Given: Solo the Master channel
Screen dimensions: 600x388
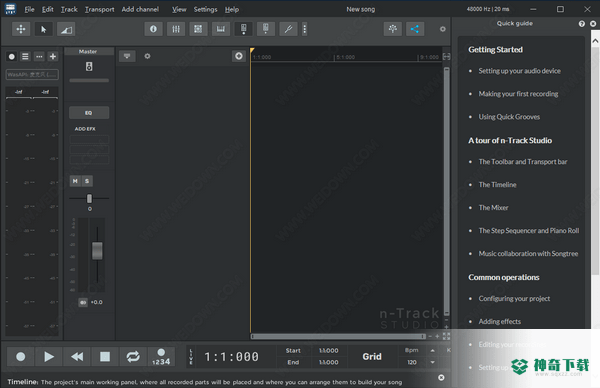Looking at the screenshot, I should [x=87, y=181].
